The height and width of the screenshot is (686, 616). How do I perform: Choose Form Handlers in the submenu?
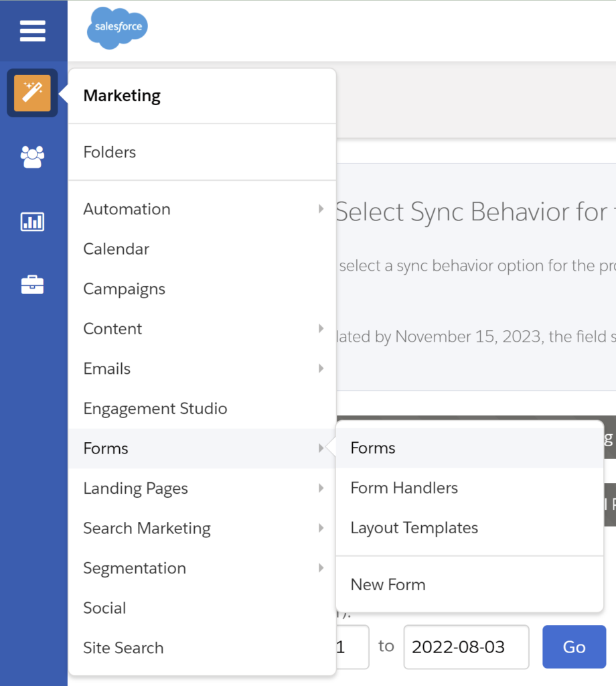click(x=404, y=488)
